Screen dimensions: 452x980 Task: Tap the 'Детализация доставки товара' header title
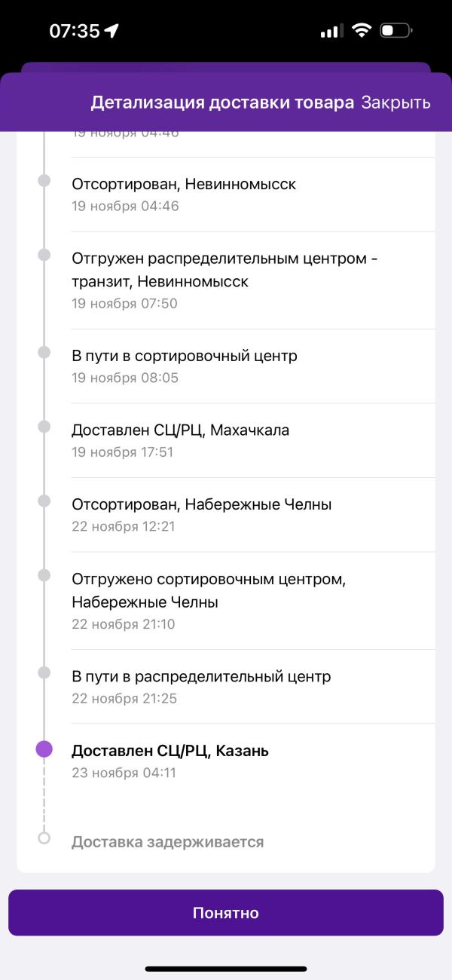tap(222, 103)
